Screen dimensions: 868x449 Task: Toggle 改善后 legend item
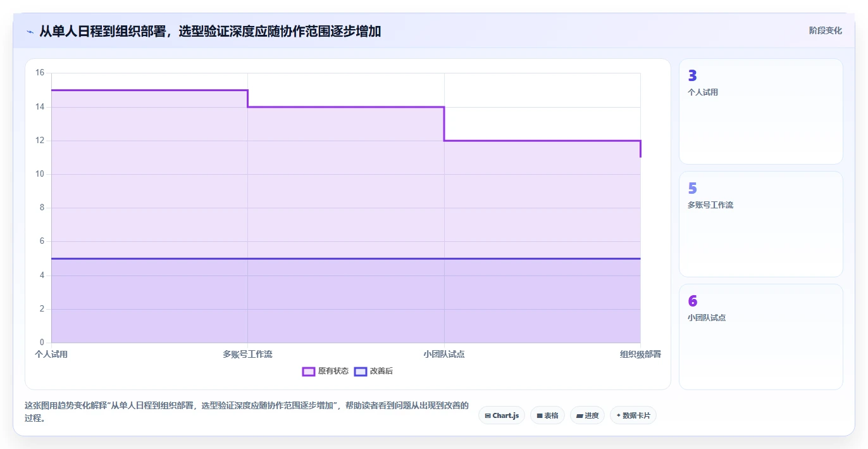pyautogui.click(x=373, y=371)
